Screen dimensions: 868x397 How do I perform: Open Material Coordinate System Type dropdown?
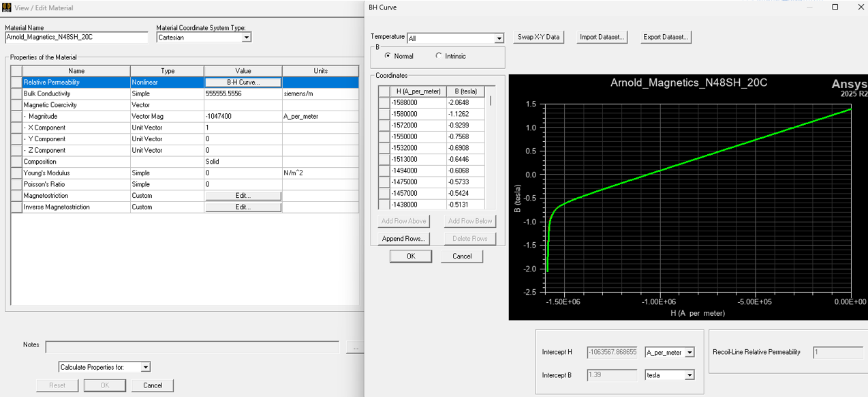tap(246, 38)
